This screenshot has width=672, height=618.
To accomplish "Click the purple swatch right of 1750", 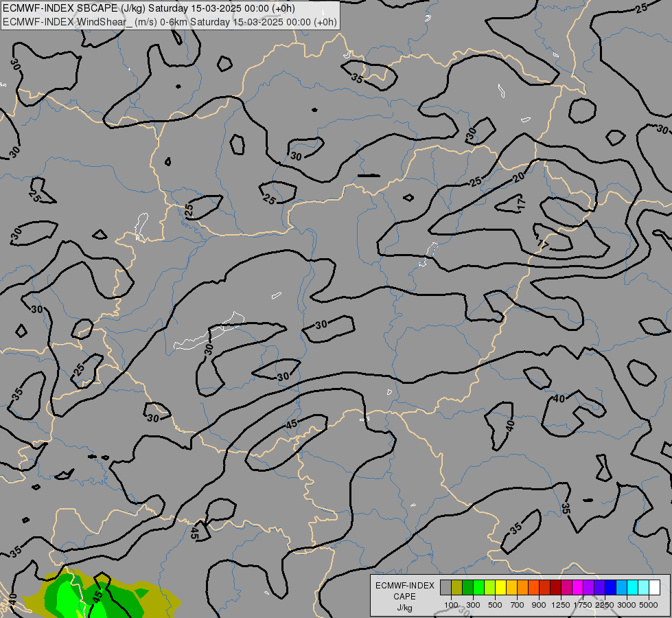I will point(589,588).
